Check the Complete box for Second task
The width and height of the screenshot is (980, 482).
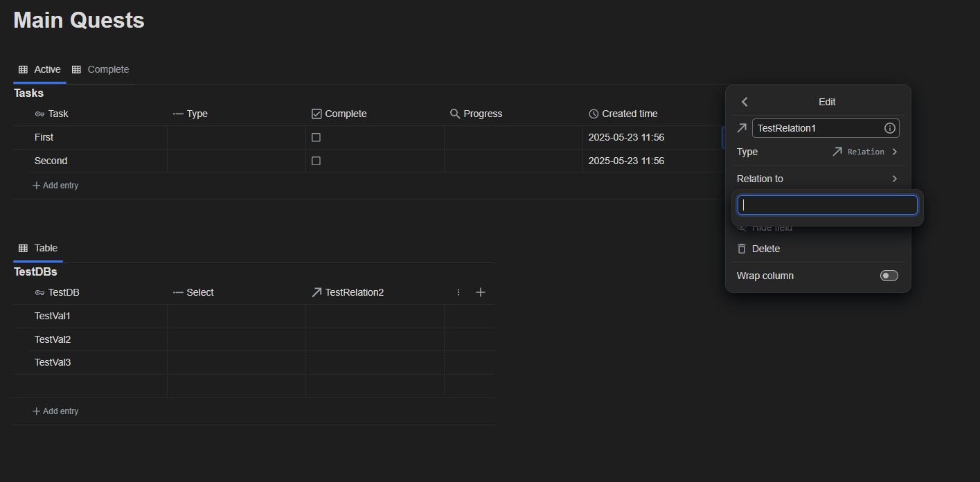click(x=316, y=161)
